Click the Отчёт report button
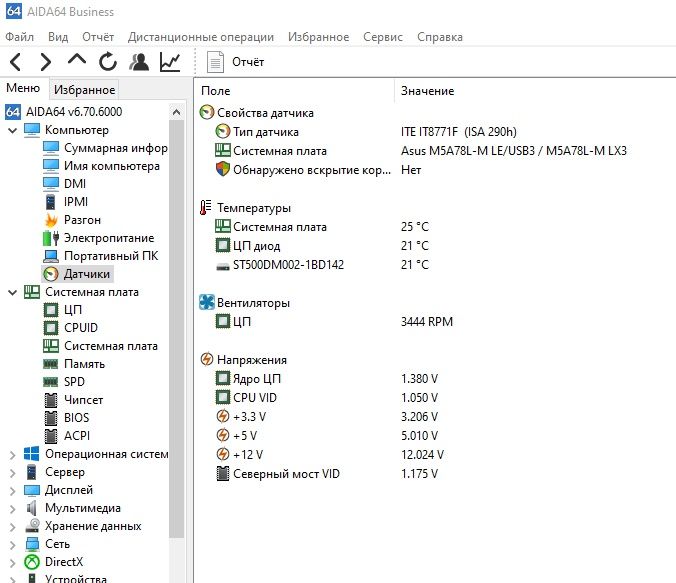 click(x=235, y=62)
